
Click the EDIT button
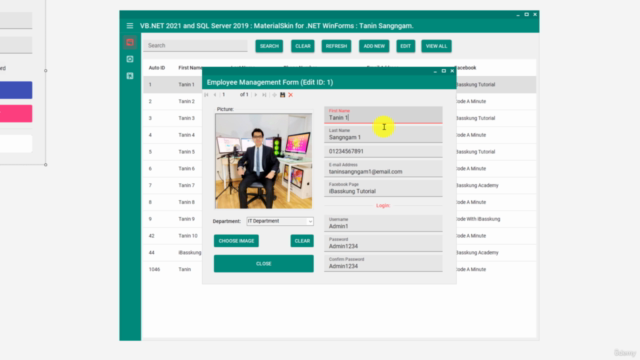[x=405, y=46]
